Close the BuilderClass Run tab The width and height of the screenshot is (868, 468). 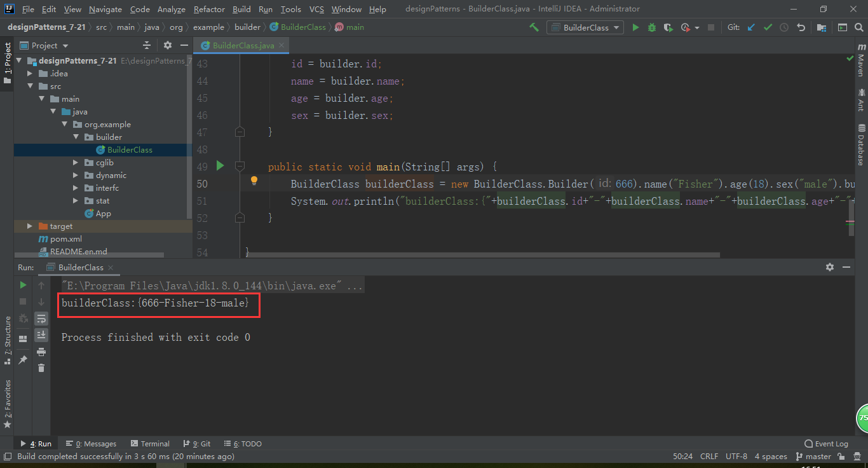tap(110, 268)
